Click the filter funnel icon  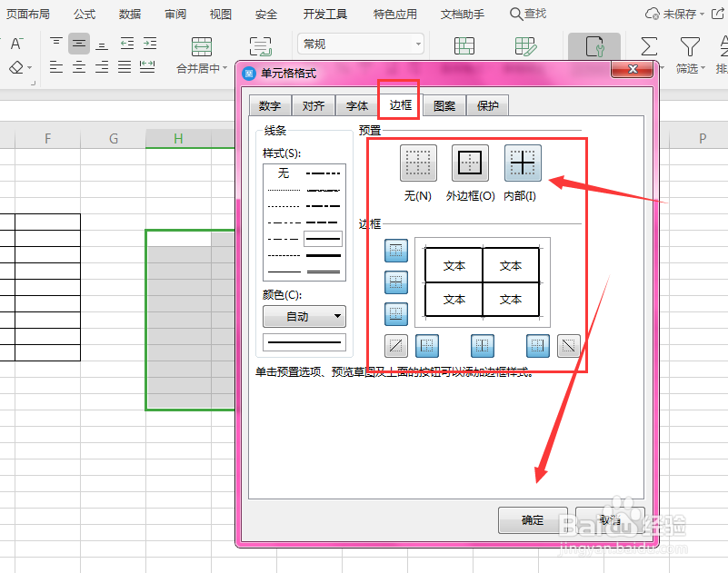point(690,46)
